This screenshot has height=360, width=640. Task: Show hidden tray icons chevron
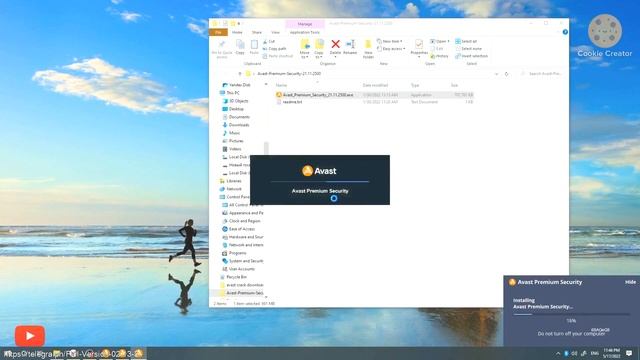pos(558,353)
